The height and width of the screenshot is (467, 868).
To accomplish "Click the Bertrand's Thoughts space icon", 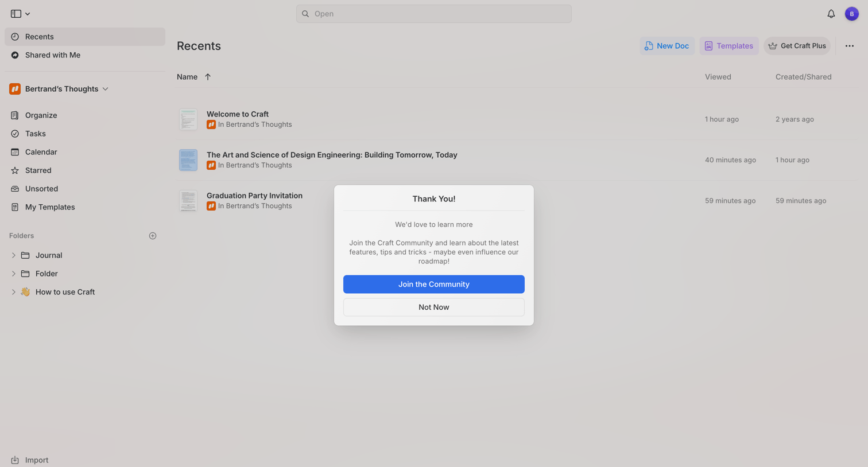I will [15, 89].
